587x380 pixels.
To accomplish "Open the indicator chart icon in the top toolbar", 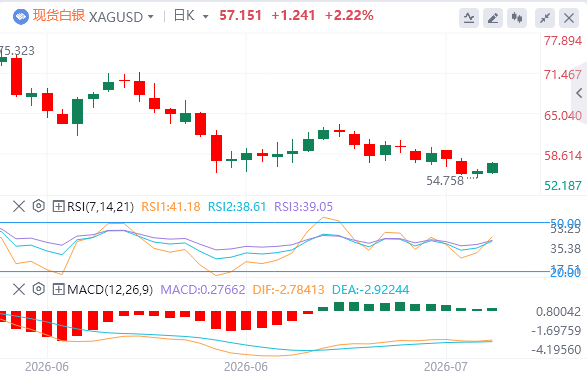I will coord(469,18).
